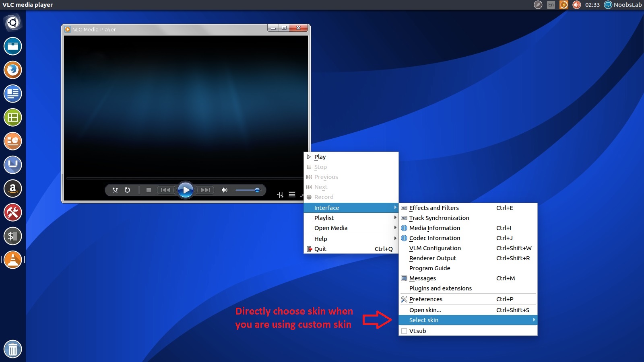
Task: Choose Open skin... menu entry
Action: [x=468, y=310]
